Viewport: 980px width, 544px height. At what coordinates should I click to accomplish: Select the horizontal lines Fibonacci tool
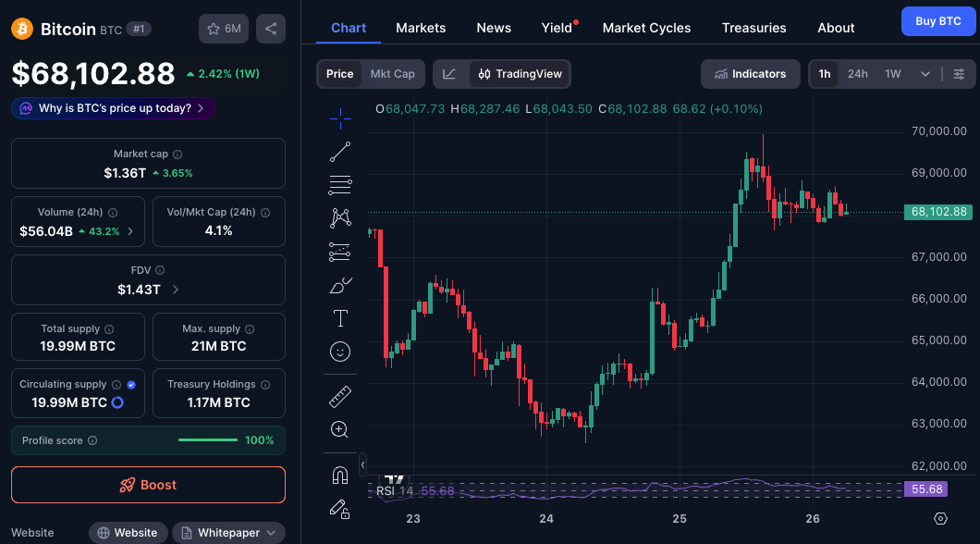click(340, 184)
